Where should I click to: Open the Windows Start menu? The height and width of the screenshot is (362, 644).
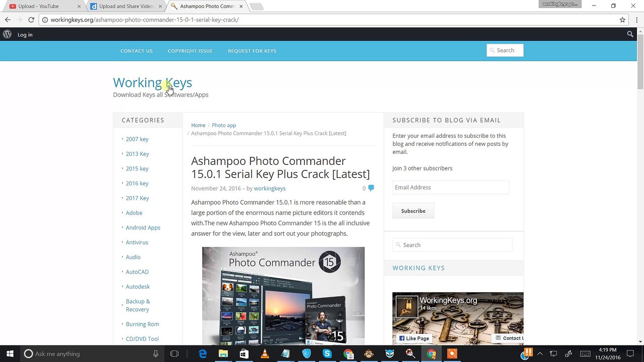pyautogui.click(x=10, y=353)
